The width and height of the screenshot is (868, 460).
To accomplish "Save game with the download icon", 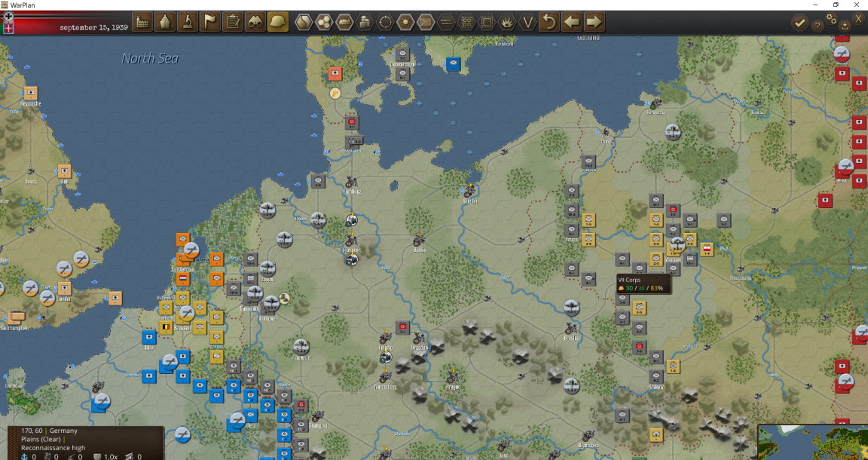I will pyautogui.click(x=845, y=25).
